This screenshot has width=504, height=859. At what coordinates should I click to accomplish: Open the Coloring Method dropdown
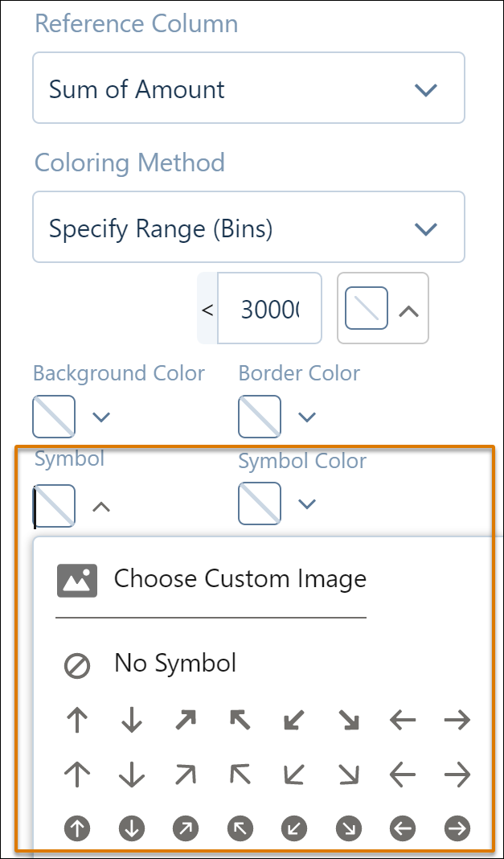click(x=249, y=227)
